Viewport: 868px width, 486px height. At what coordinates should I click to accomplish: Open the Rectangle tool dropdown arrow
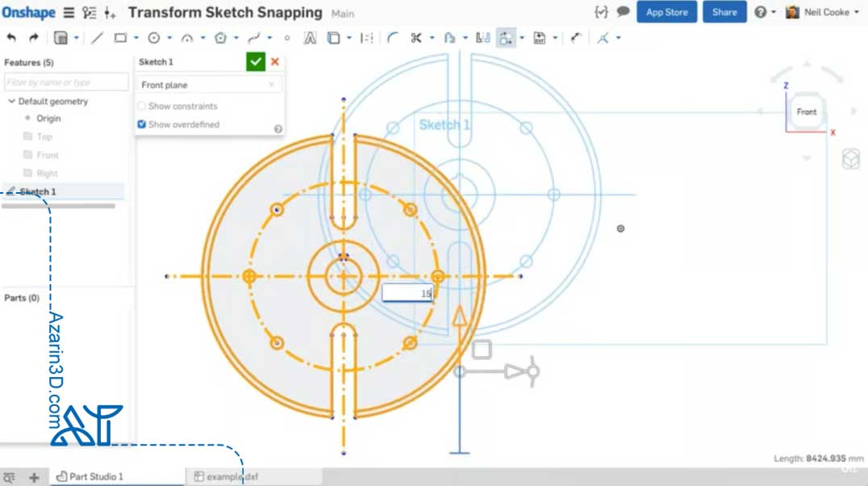click(x=136, y=38)
